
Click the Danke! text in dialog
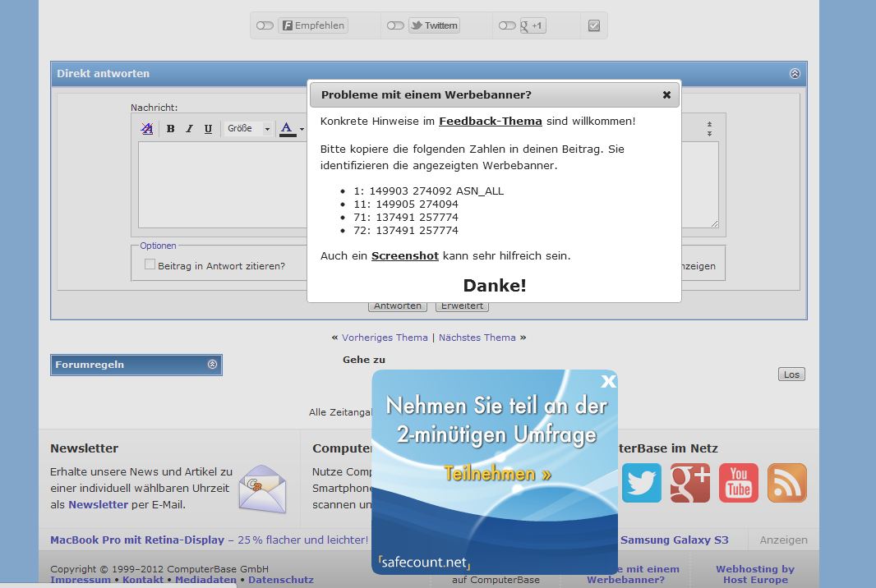[x=495, y=285]
